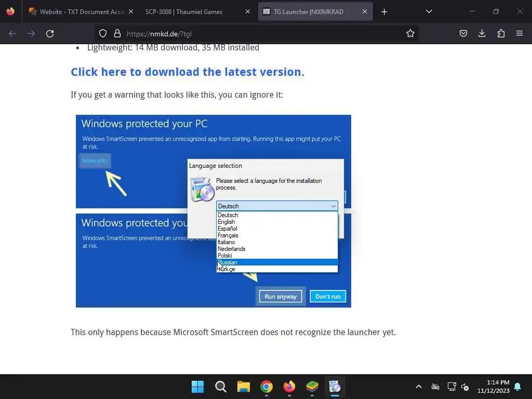This screenshot has height=399, width=532.
Task: Click the Firefox forward arrow
Action: point(31,34)
